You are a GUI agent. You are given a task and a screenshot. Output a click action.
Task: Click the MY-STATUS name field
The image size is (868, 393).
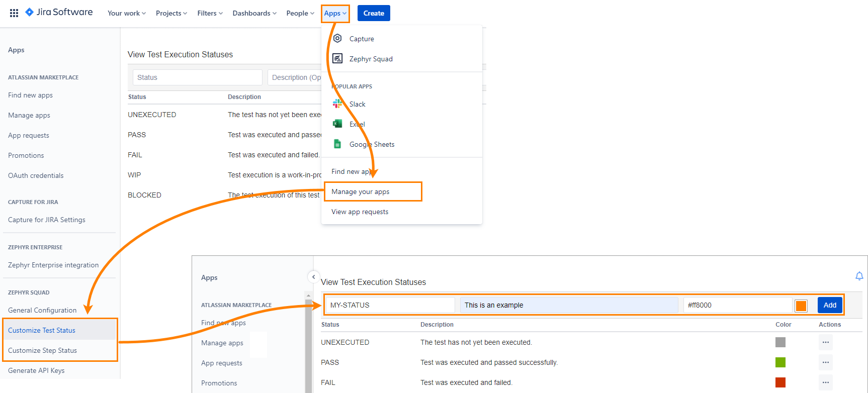point(390,305)
